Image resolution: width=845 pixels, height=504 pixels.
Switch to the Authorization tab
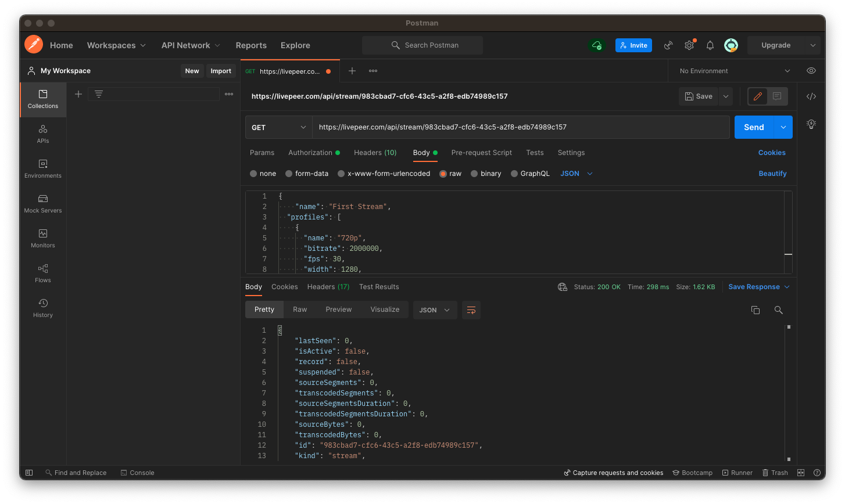click(314, 153)
